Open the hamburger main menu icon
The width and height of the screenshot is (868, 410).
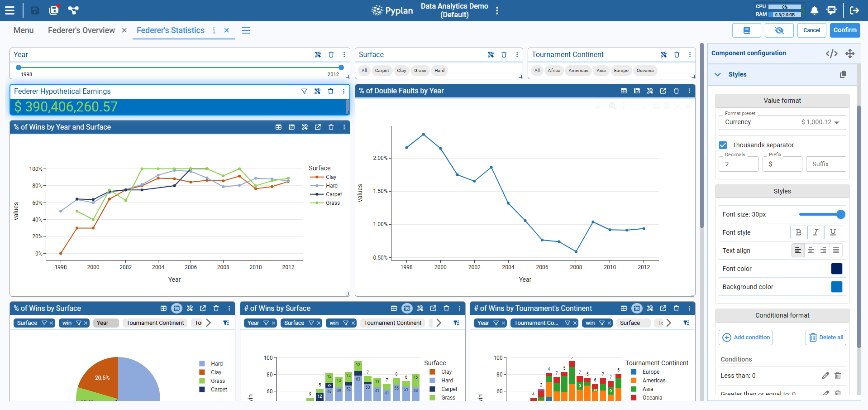coord(10,10)
